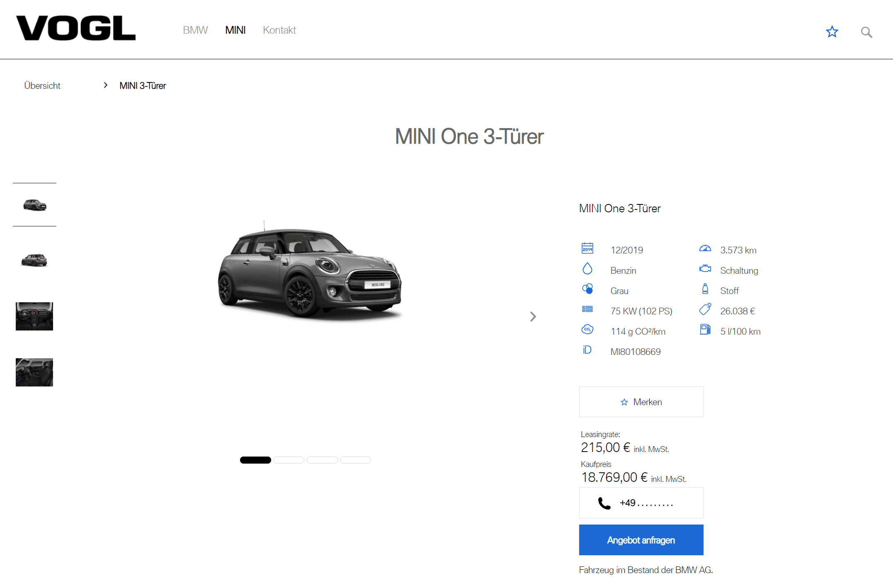Select the second car side-view thumbnail
The width and height of the screenshot is (893, 588).
(34, 260)
